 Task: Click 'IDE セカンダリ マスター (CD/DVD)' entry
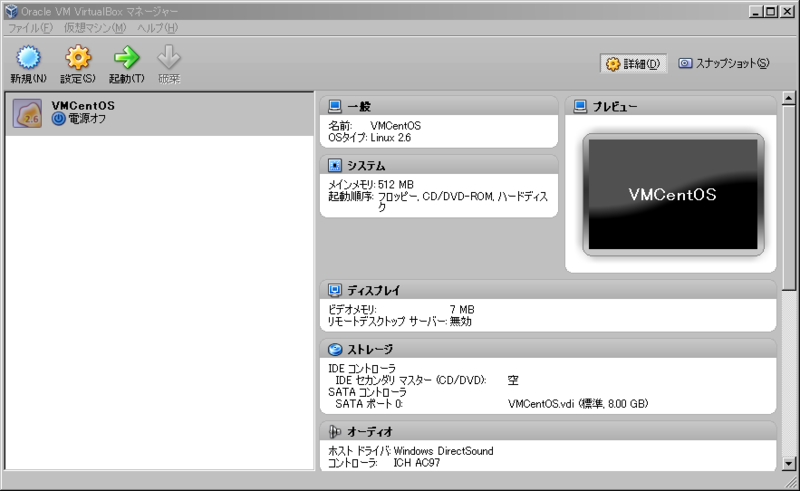(x=411, y=380)
